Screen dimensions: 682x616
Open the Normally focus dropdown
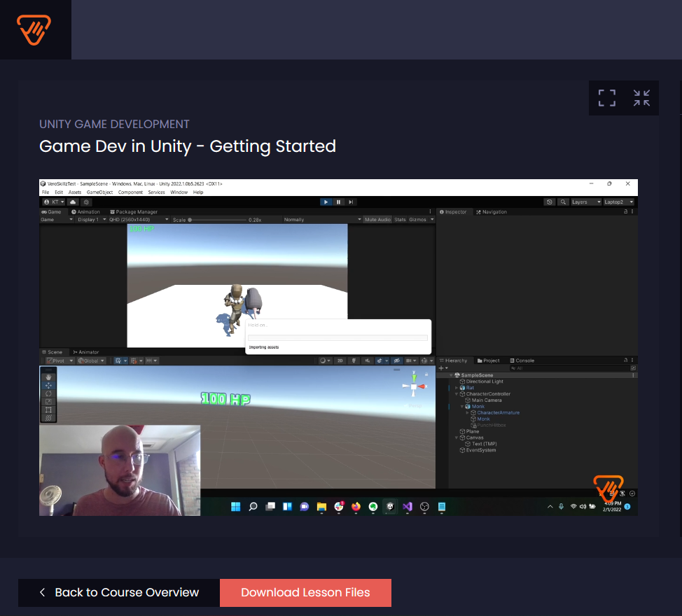click(x=322, y=220)
